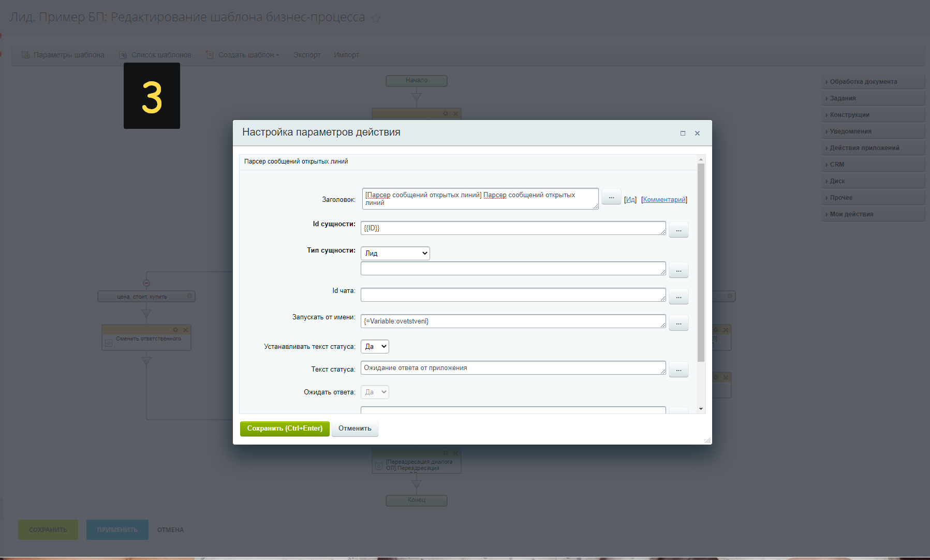Open Параметры шаблона in the toolbar
The width and height of the screenshot is (930, 560).
coord(63,55)
